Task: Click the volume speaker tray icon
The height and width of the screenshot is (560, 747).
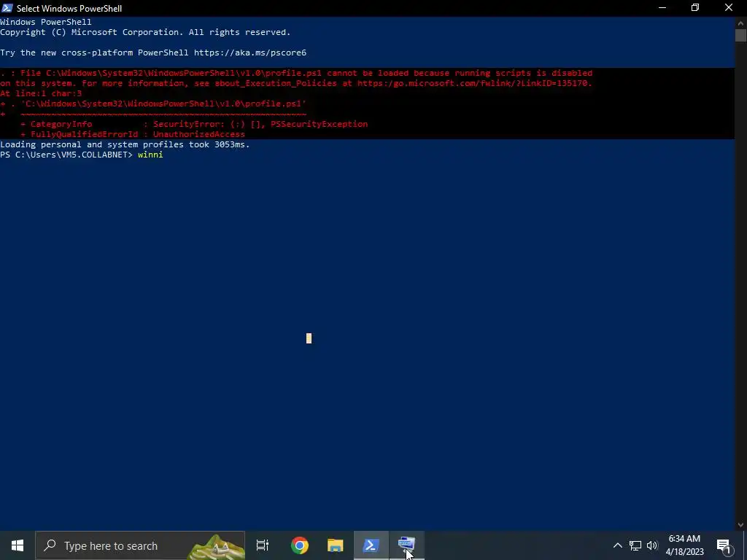Action: tap(652, 545)
